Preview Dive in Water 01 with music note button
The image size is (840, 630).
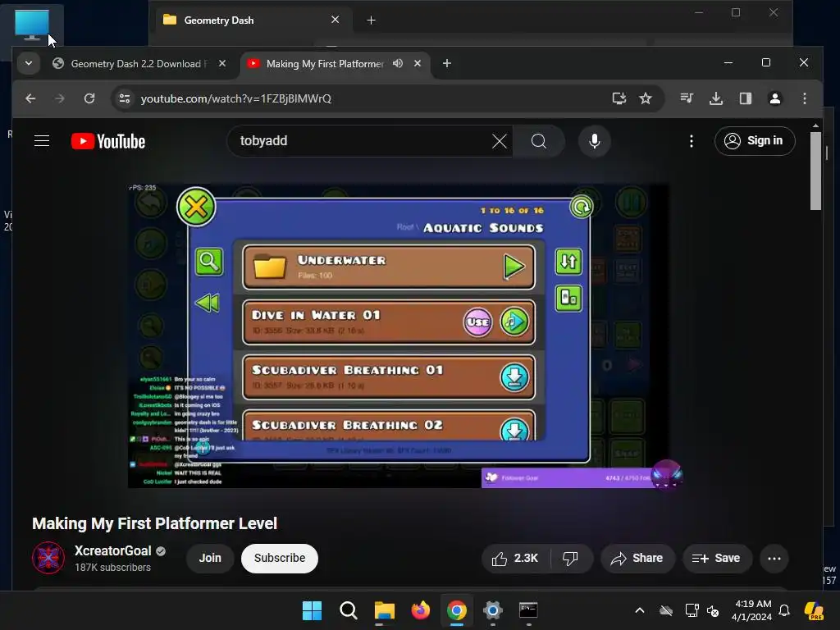(514, 322)
